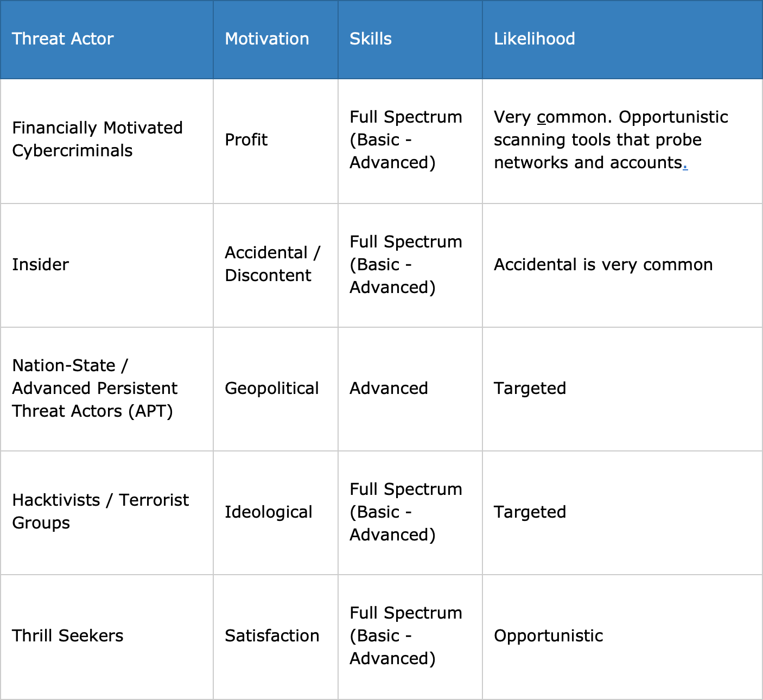Click the Ideological motivation cell
Image resolution: width=763 pixels, height=700 pixels.
click(276, 513)
